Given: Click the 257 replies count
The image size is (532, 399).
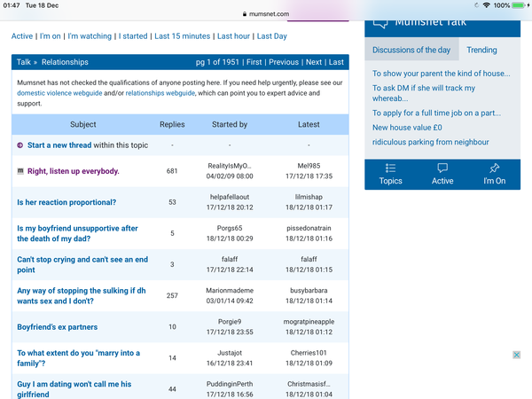Looking at the screenshot, I should point(172,296).
